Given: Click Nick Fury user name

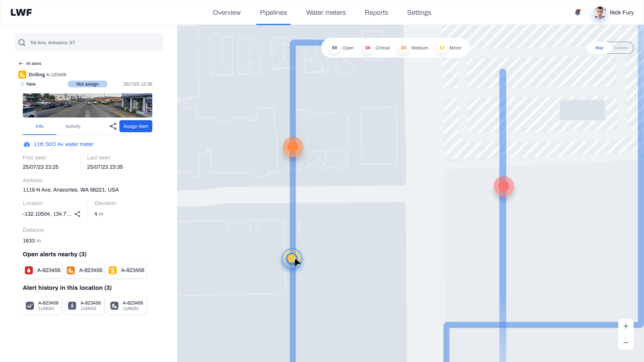Looking at the screenshot, I should click(x=622, y=12).
